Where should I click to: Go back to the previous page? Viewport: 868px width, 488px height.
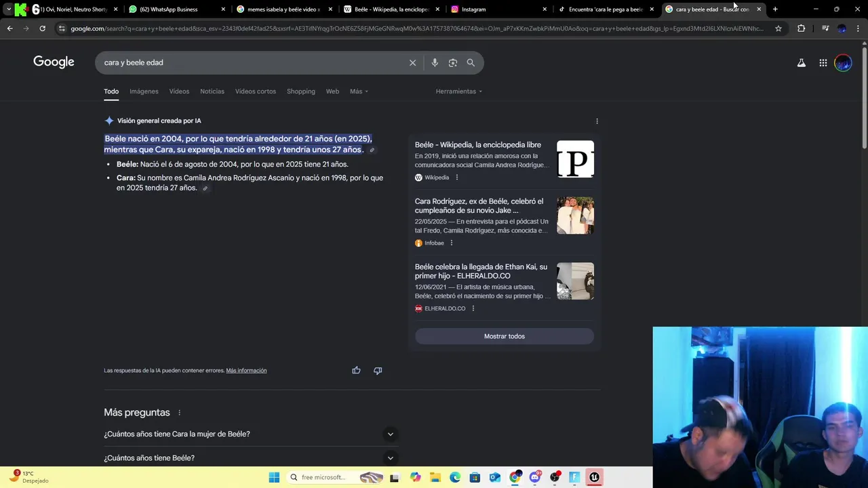9,28
